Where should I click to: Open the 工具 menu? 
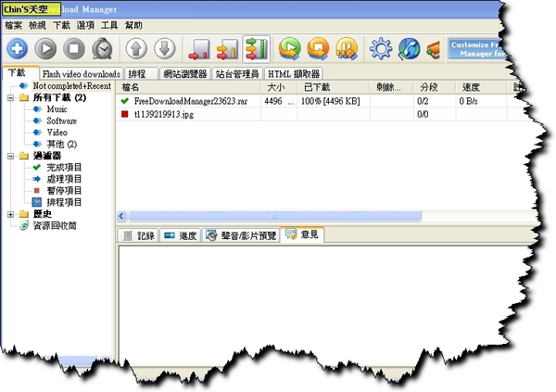109,25
